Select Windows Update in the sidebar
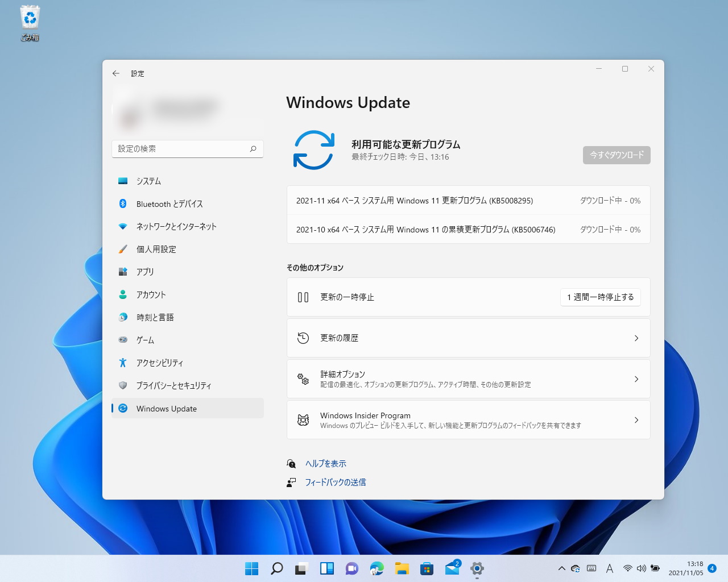728x582 pixels. pyautogui.click(x=166, y=408)
